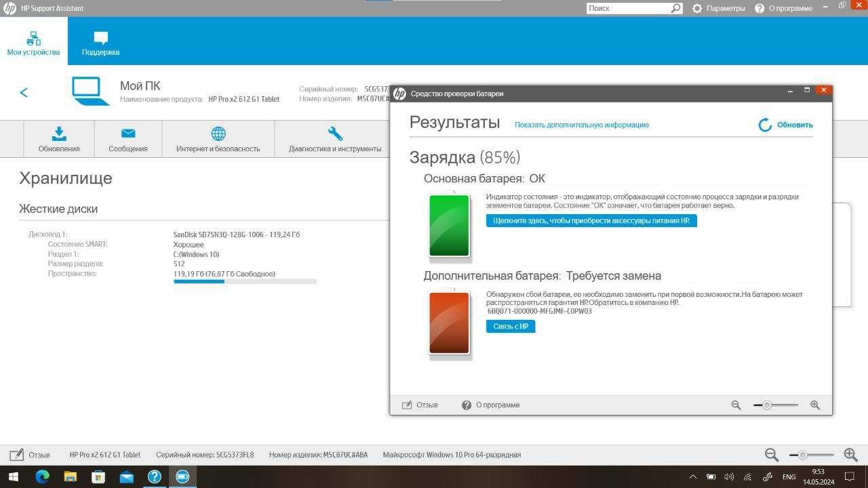Open the Сообщения section
868x488 pixels.
[x=128, y=139]
